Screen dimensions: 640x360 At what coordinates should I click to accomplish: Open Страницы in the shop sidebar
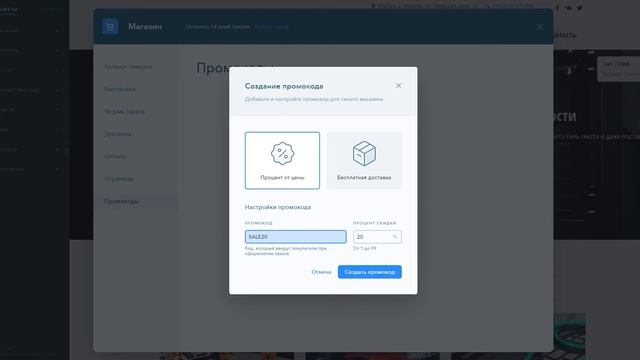point(119,179)
